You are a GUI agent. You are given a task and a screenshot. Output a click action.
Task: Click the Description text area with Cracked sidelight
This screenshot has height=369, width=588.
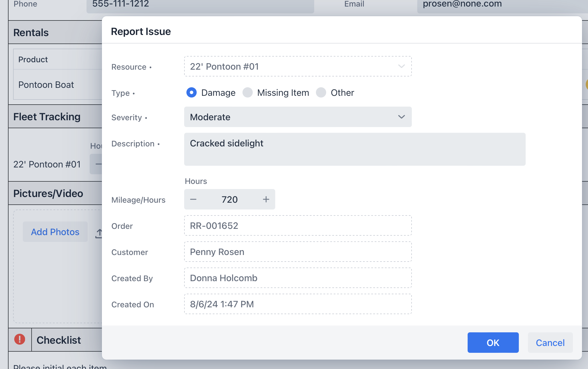coord(355,149)
